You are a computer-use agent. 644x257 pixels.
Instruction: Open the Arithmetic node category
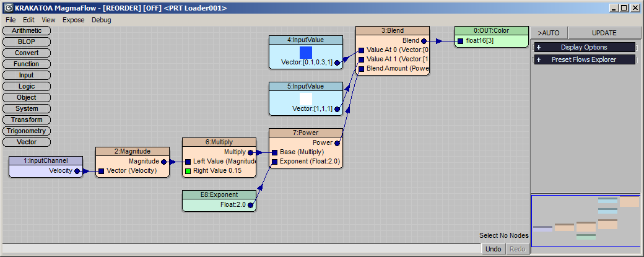27,30
